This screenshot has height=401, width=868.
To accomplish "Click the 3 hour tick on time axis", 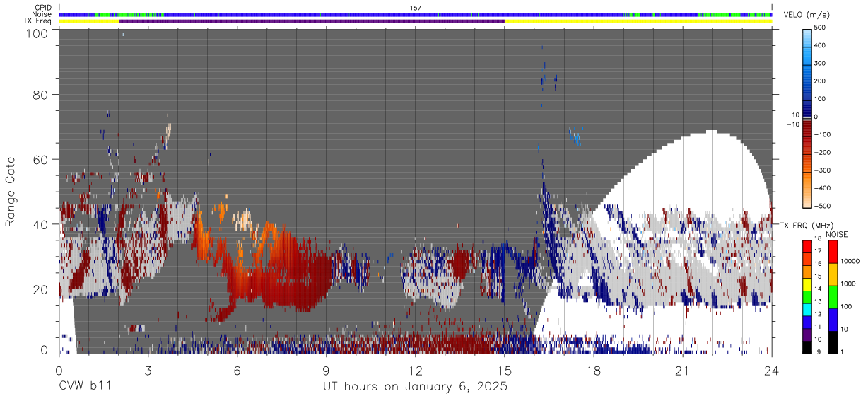I will point(148,370).
